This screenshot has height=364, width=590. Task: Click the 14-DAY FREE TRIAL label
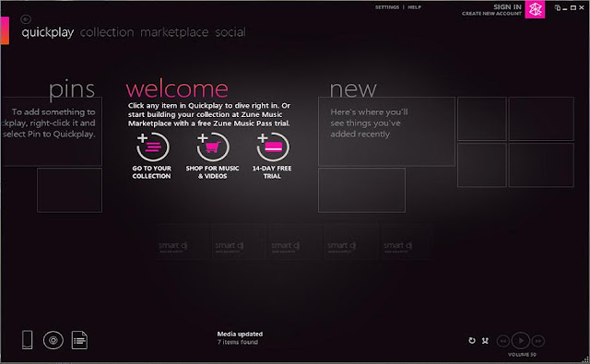(272, 172)
